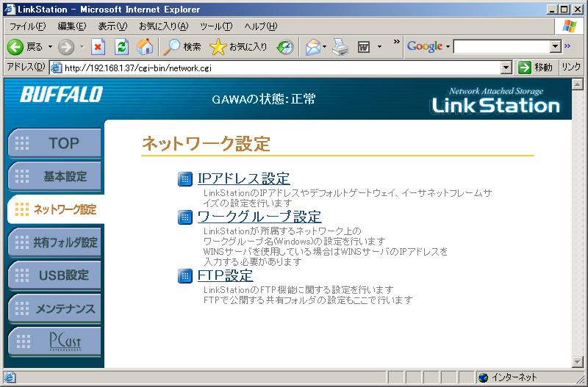Open the 編集(E) menu
This screenshot has height=387, width=588.
click(71, 26)
